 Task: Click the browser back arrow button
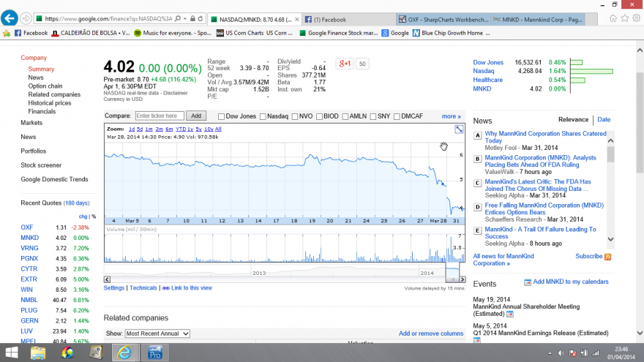point(10,18)
